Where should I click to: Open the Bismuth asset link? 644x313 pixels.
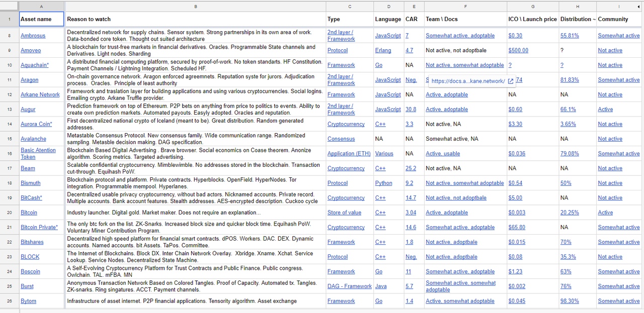point(30,183)
